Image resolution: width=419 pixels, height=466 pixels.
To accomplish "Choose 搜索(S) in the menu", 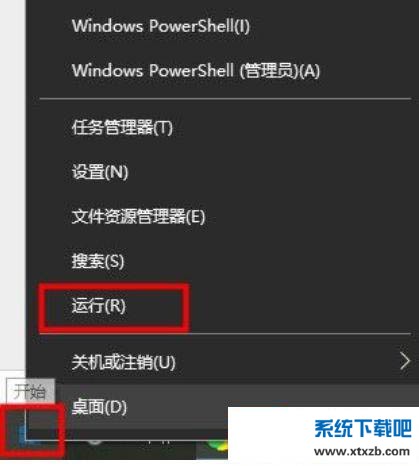I will (x=98, y=261).
